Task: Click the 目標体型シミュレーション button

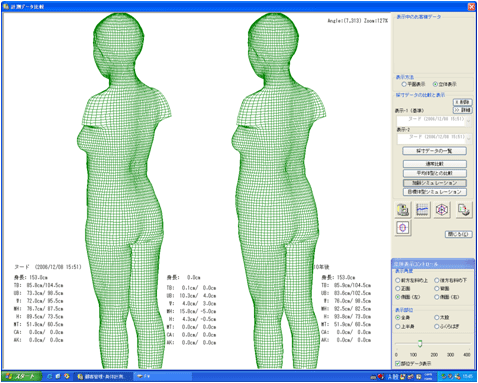Action: 435,192
